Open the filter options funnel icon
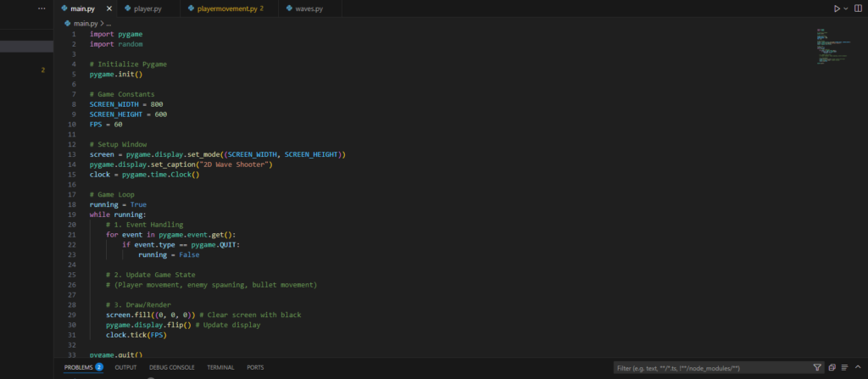Screen dimensions: 868x379 (817, 368)
